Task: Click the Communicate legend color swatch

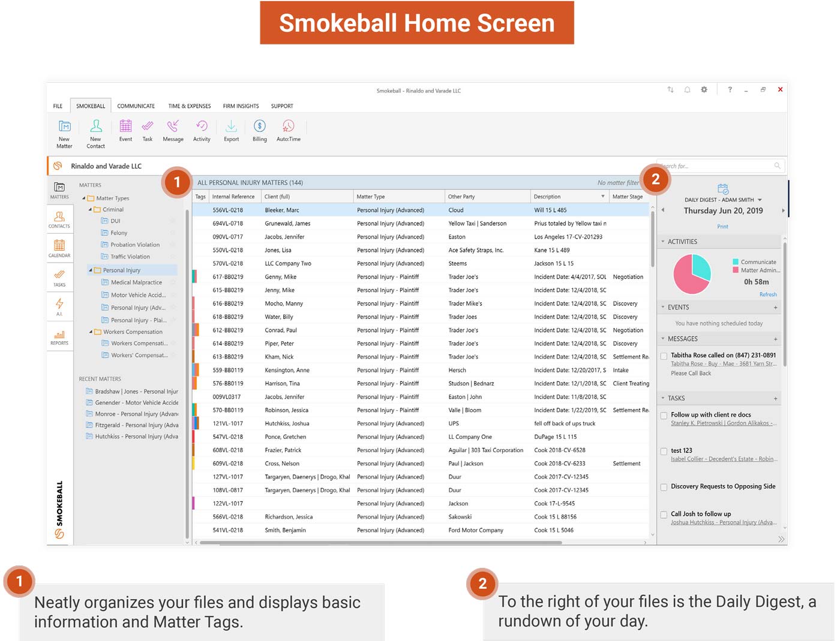Action: pos(736,262)
